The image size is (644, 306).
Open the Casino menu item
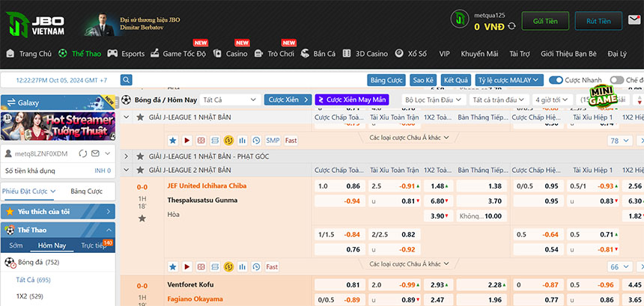(231, 54)
